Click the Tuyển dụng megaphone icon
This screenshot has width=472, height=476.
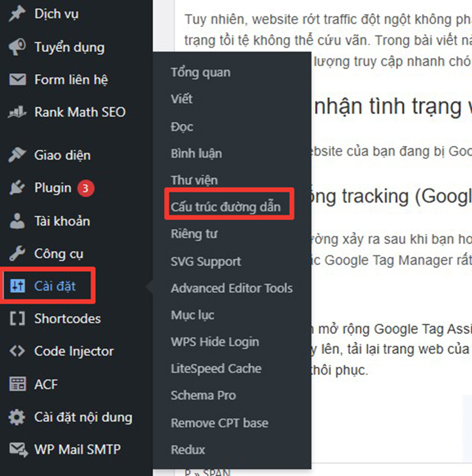tap(17, 47)
